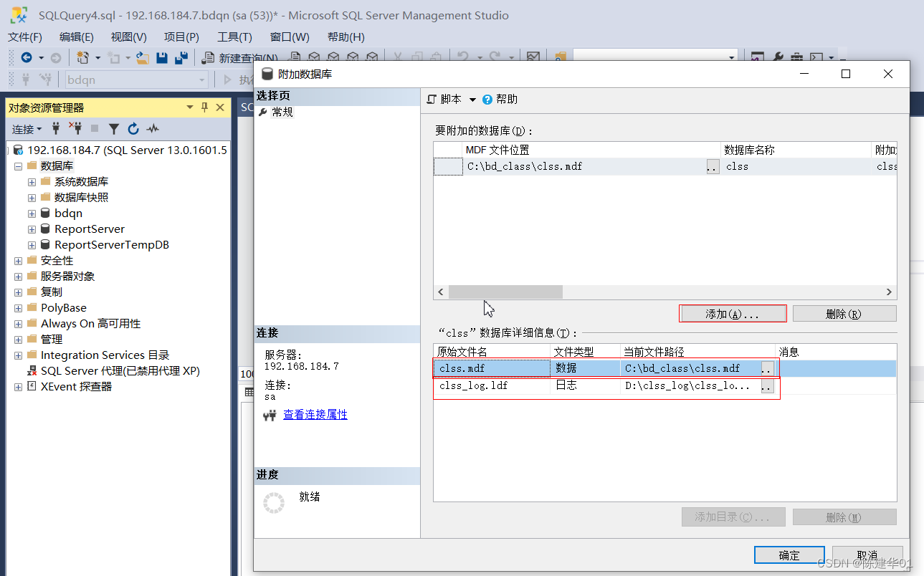
Task: Click the connect plug icon beside bdqn combo
Action: [x=25, y=80]
